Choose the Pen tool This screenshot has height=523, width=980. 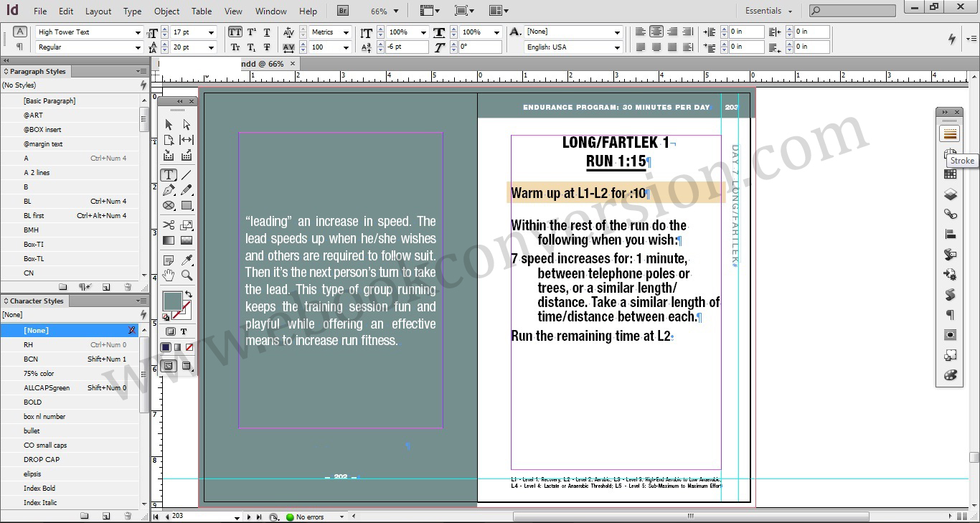click(x=169, y=190)
